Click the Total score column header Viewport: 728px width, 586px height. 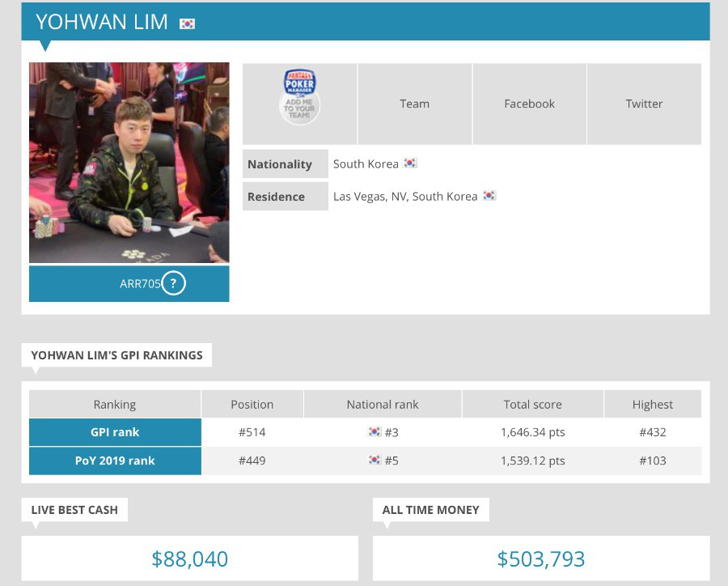tap(532, 405)
